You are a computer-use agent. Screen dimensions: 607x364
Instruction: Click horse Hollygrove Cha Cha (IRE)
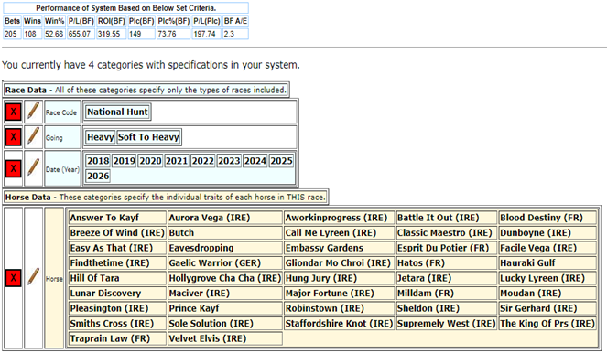(x=225, y=278)
